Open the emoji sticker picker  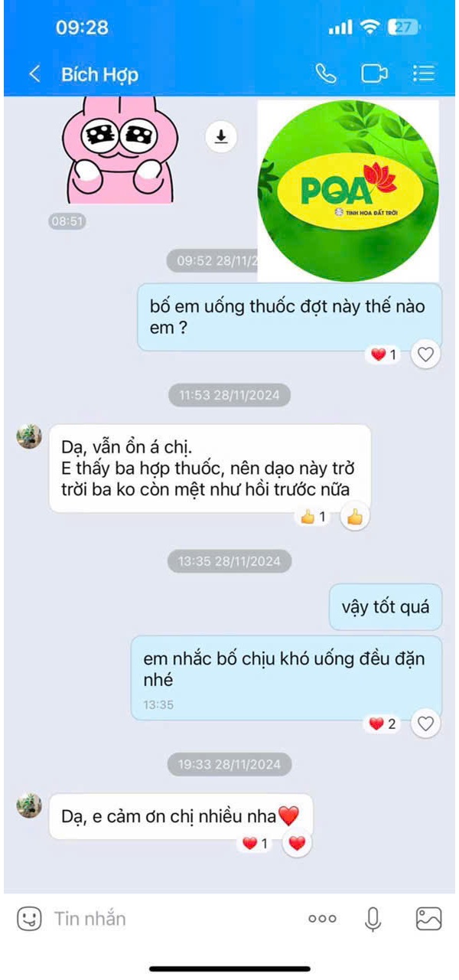30,918
